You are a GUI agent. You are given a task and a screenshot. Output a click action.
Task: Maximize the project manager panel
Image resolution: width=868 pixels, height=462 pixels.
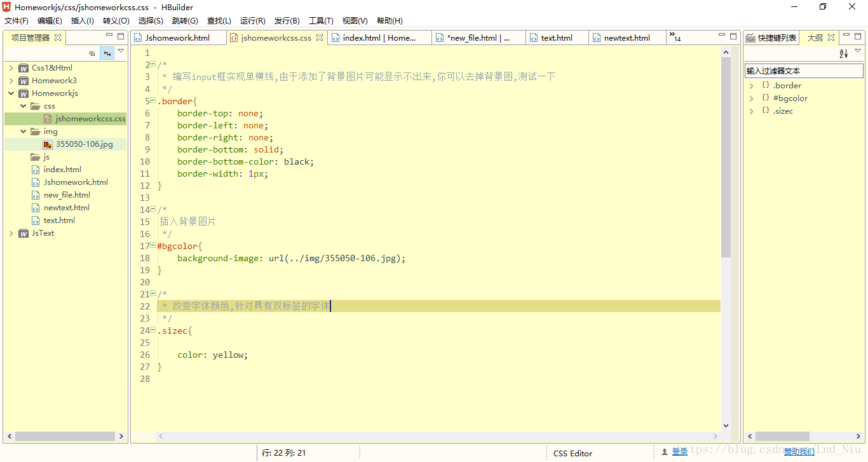pos(121,36)
